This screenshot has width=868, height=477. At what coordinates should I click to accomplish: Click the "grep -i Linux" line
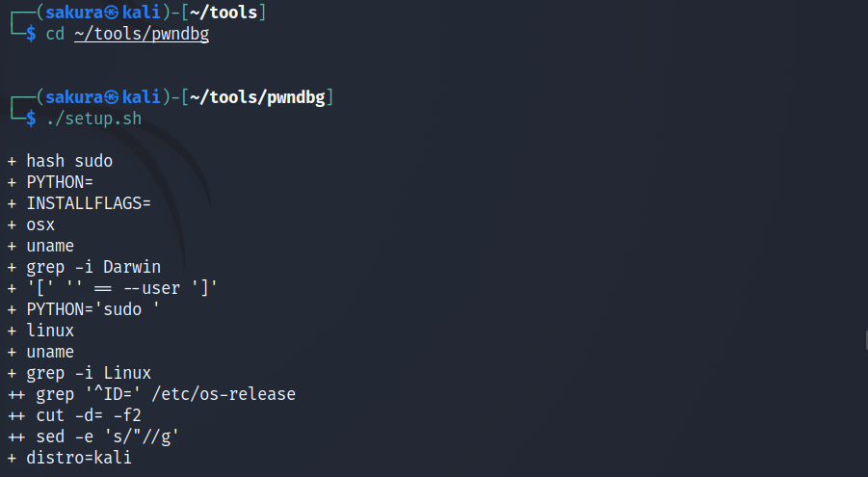point(89,373)
